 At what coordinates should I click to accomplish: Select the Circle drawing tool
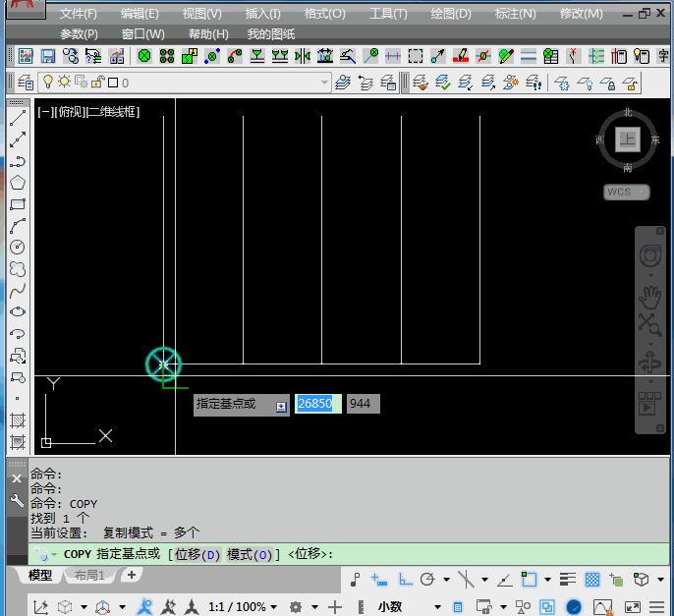pyautogui.click(x=18, y=248)
